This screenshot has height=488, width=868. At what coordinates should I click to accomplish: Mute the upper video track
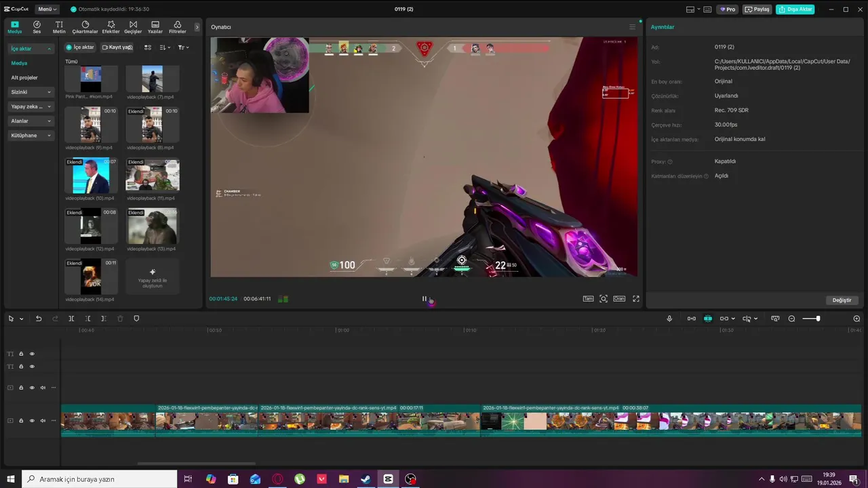(43, 388)
